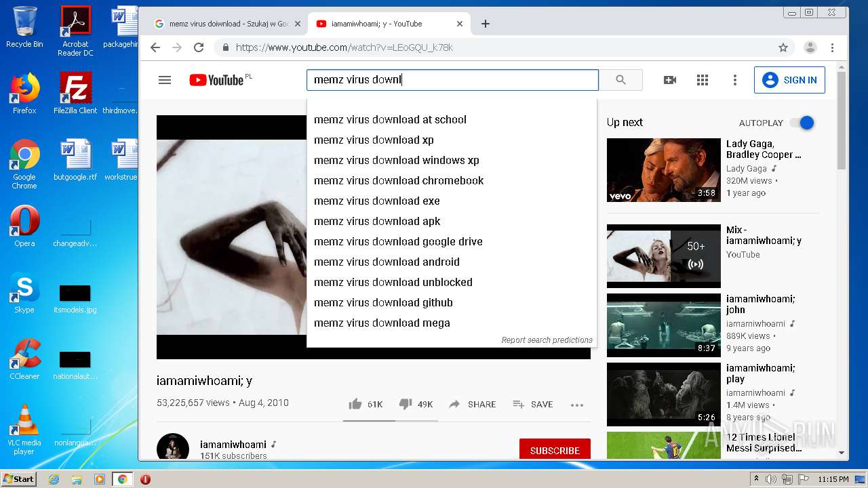Select Acrobat Reader DC desktop icon
The image size is (868, 488).
75,31
